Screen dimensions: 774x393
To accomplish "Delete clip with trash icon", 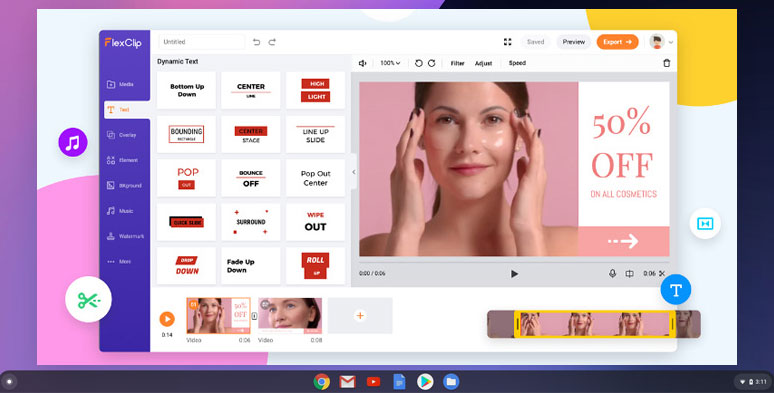I will coord(667,63).
